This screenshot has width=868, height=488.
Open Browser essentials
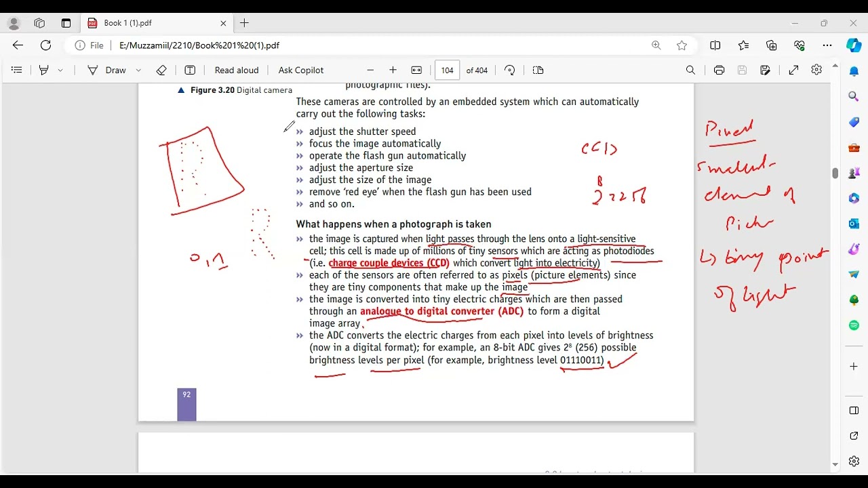pos(800,45)
